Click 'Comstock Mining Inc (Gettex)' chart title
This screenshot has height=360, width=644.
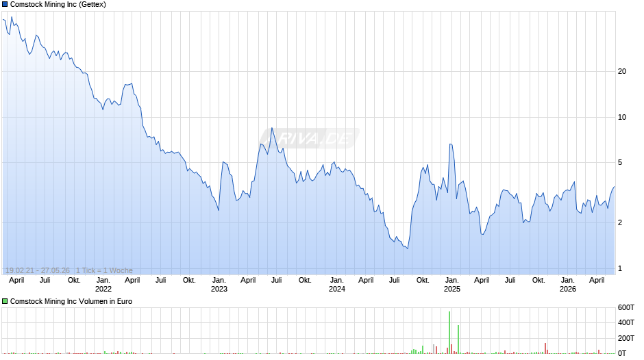[58, 5]
